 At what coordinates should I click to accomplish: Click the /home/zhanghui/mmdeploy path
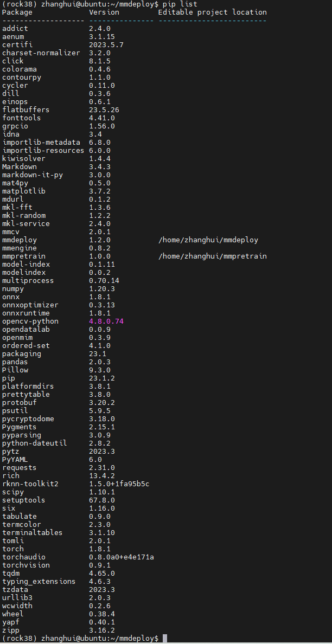tap(208, 240)
